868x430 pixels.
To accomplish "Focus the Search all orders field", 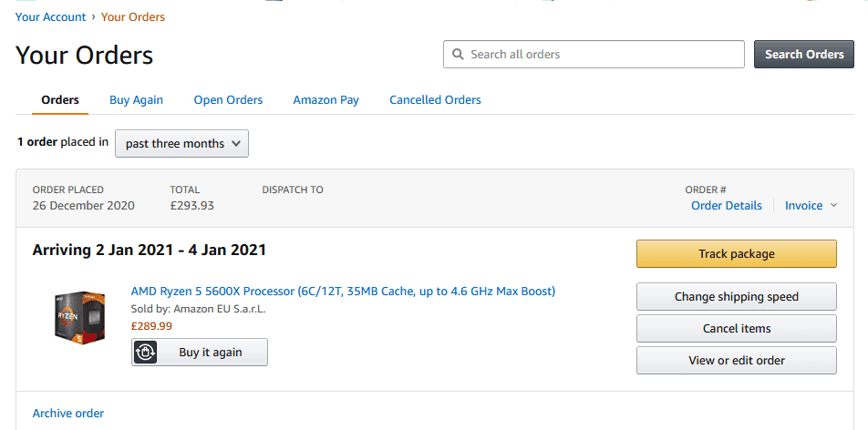I will (x=602, y=55).
